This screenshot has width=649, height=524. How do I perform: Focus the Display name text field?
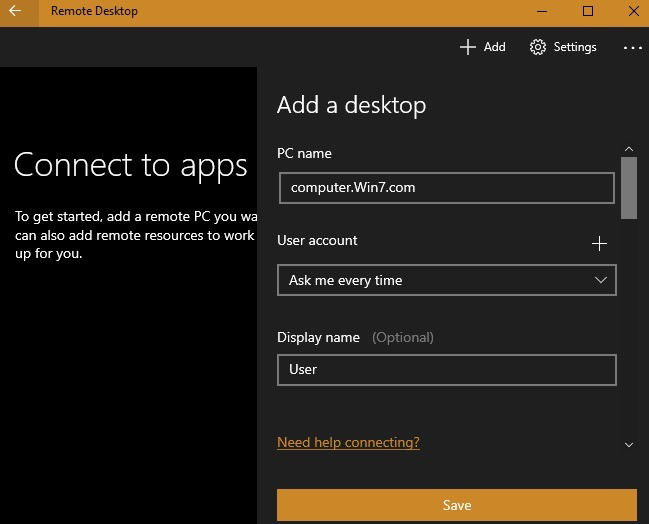click(447, 370)
